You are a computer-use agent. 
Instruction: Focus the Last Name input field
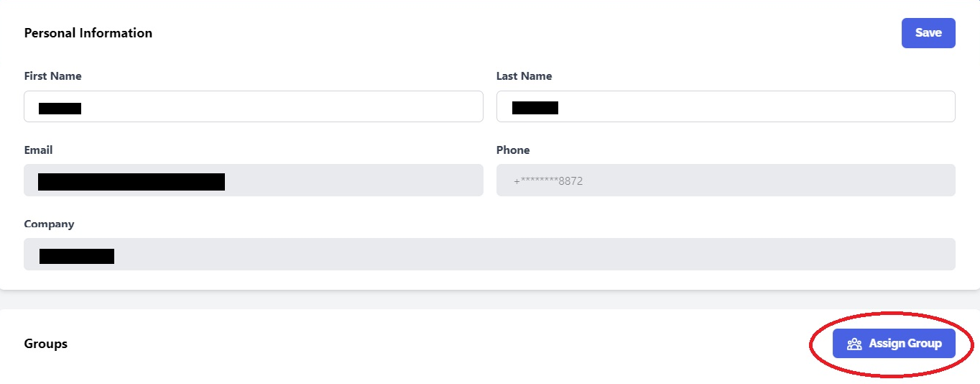pyautogui.click(x=726, y=106)
